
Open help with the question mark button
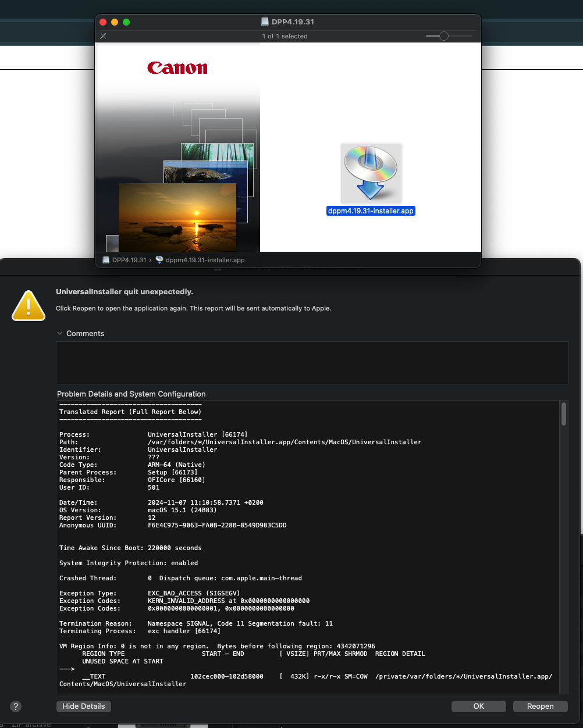coord(16,706)
